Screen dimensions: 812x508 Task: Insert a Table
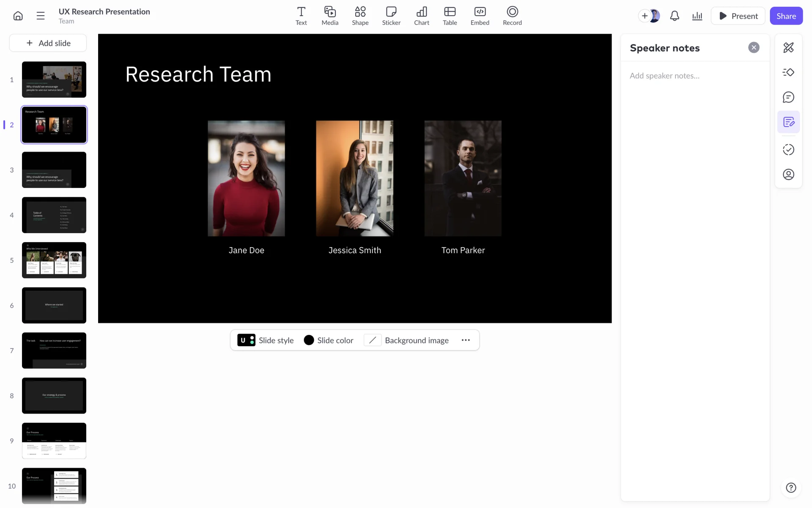click(450, 16)
